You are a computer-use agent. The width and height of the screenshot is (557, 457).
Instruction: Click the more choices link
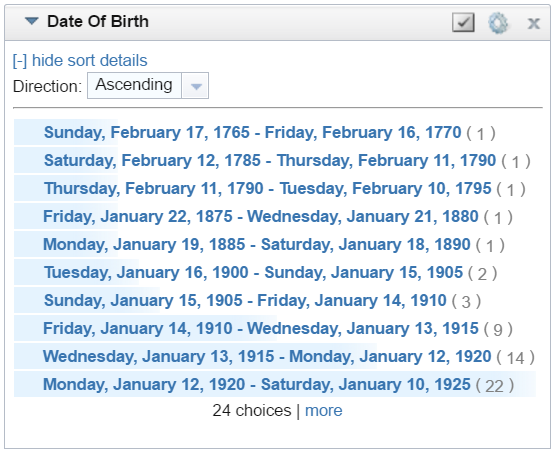(x=324, y=410)
